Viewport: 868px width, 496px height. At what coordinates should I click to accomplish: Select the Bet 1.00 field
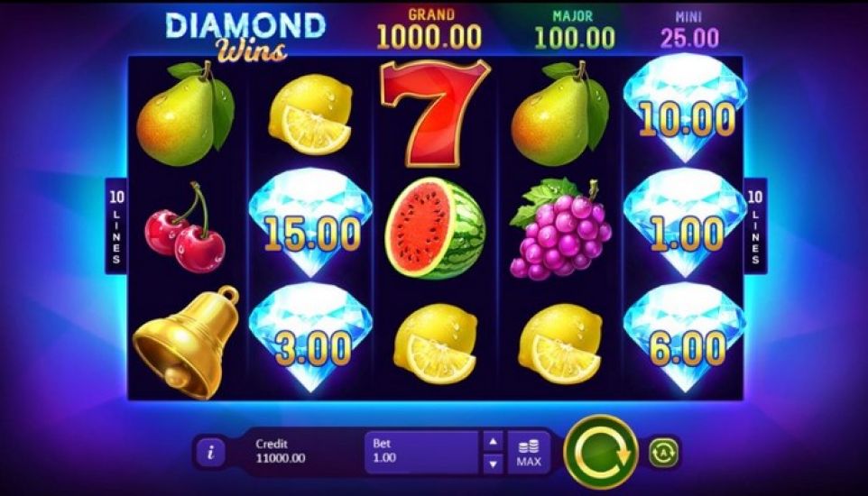point(421,453)
